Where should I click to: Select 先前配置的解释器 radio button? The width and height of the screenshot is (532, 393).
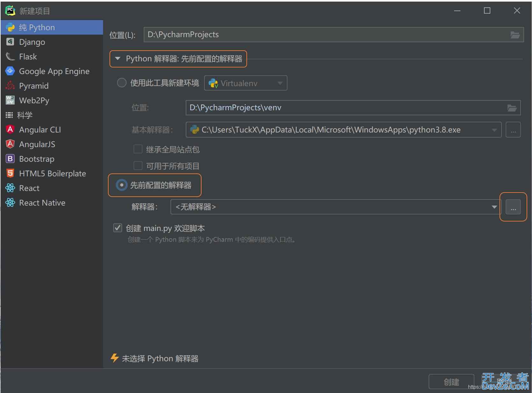pyautogui.click(x=122, y=185)
